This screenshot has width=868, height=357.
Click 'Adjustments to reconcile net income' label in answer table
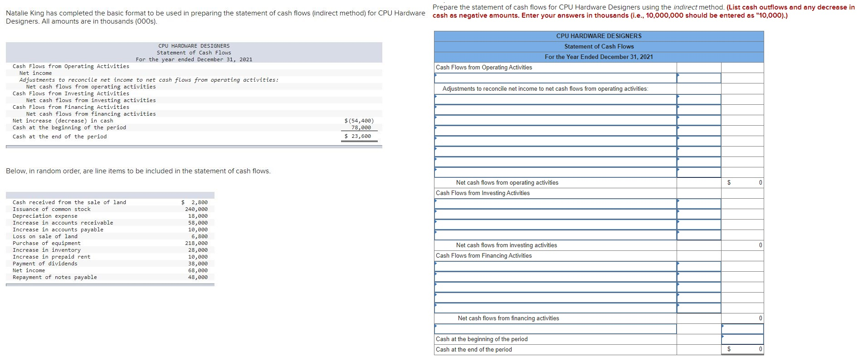point(545,89)
